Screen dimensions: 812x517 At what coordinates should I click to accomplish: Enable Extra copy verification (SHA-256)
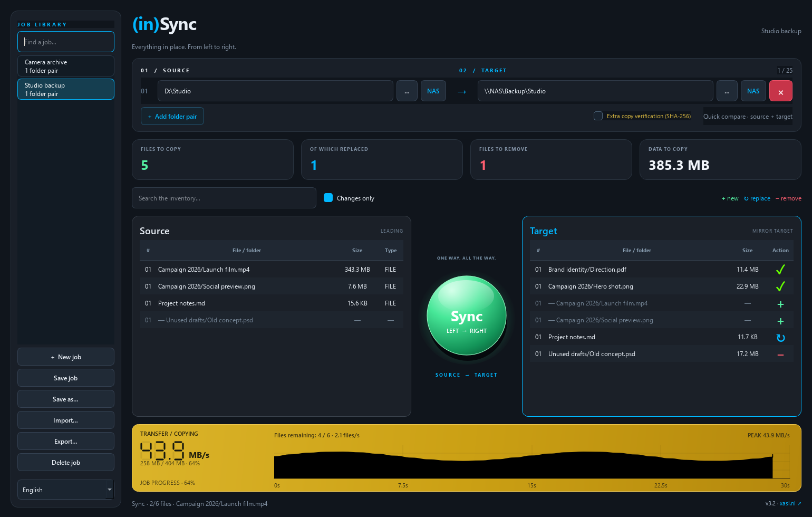tap(598, 116)
